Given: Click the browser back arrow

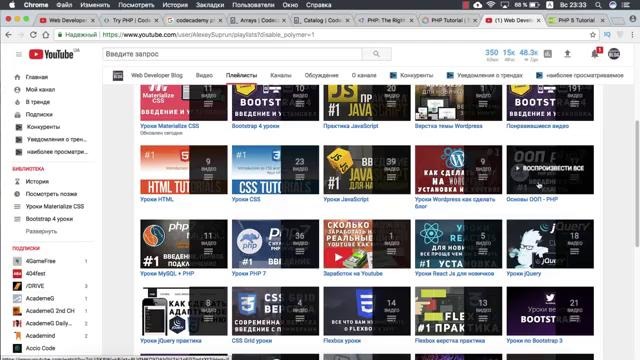Looking at the screenshot, I should coord(9,35).
